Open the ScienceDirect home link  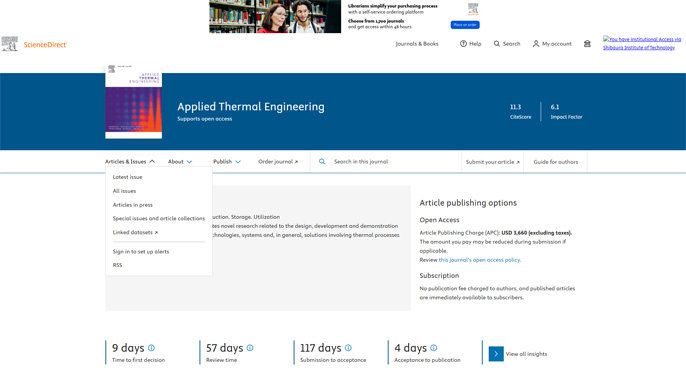(x=45, y=45)
